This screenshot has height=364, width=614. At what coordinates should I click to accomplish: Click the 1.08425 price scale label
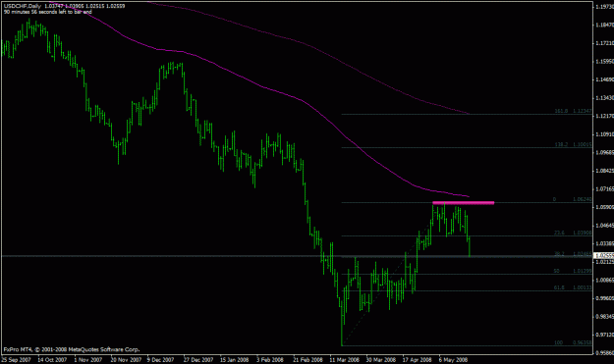[604, 171]
